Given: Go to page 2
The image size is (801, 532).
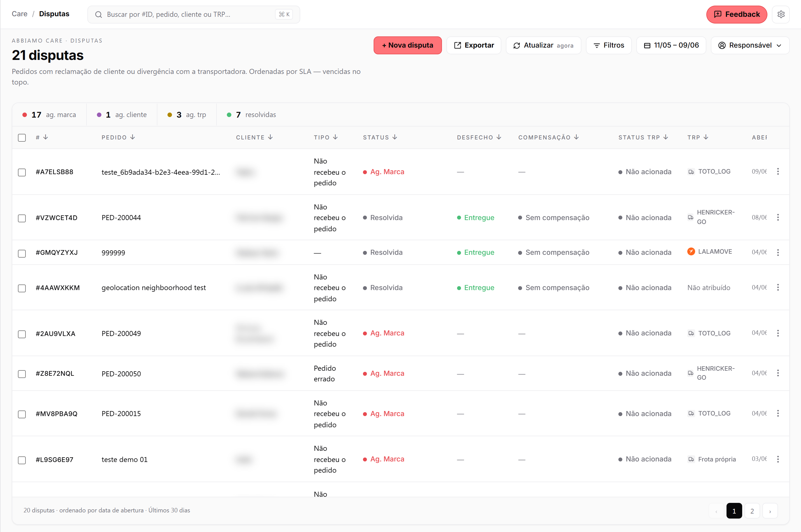Looking at the screenshot, I should [x=752, y=511].
